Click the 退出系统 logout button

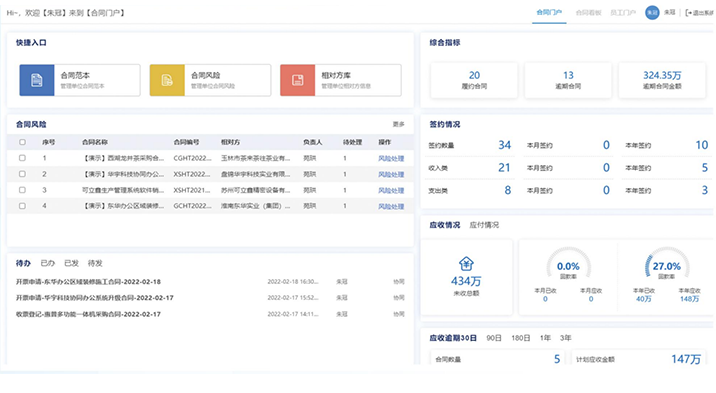(700, 13)
